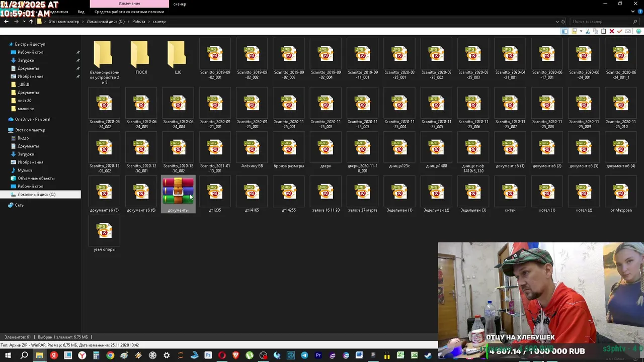
Task: Go back with the back arrow
Action: tap(6, 22)
